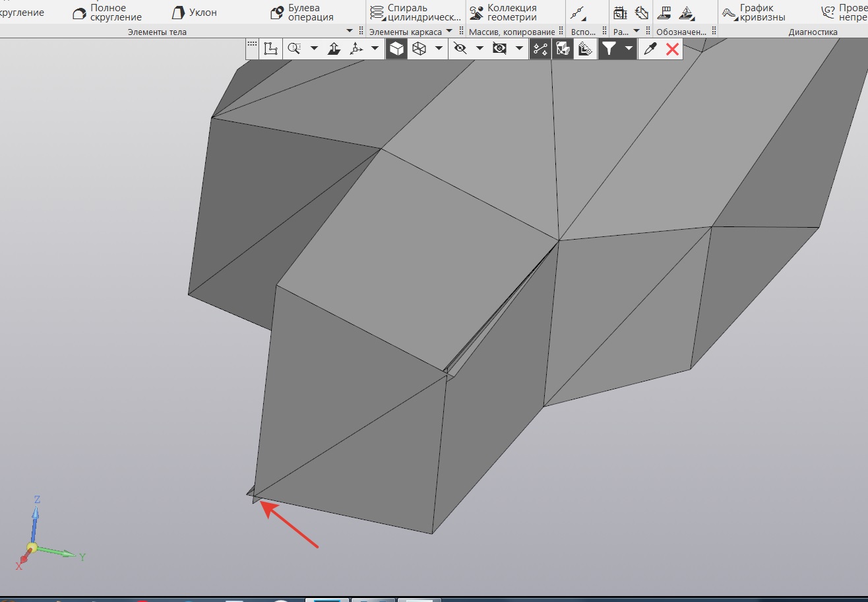Click Массив, копирование group label
The width and height of the screenshot is (868, 602).
[512, 32]
